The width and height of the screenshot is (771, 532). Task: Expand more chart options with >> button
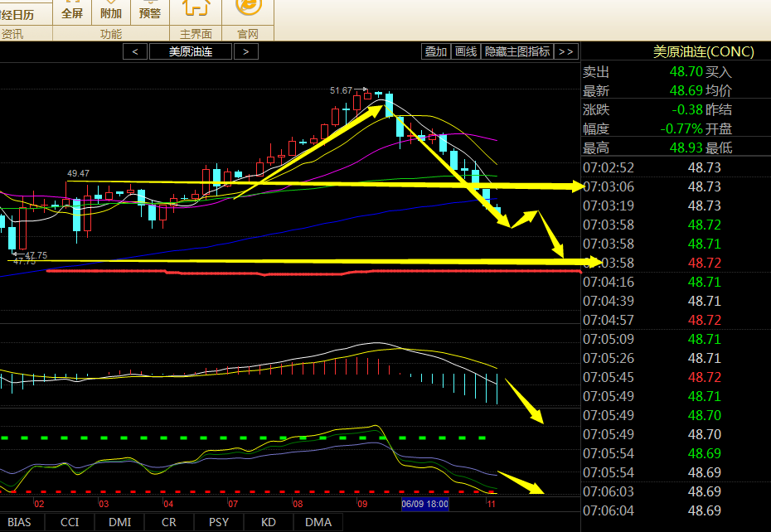point(566,51)
